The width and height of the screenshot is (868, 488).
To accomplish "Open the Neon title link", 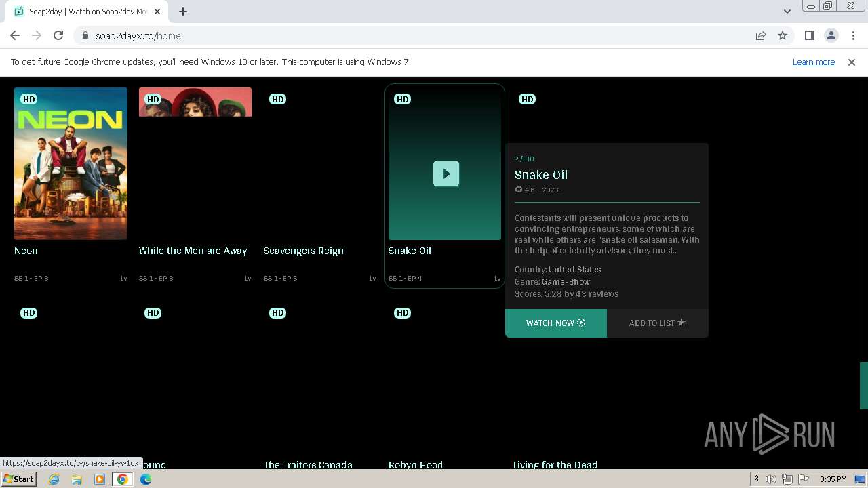I will (26, 251).
